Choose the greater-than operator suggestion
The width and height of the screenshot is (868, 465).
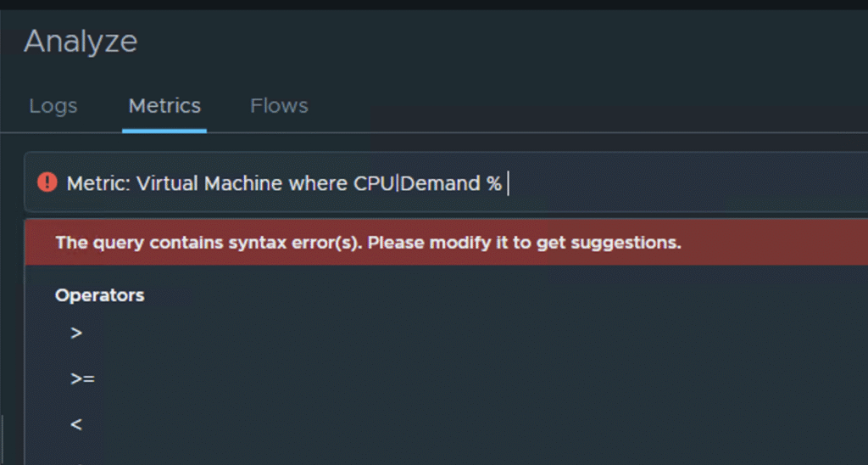coord(76,333)
